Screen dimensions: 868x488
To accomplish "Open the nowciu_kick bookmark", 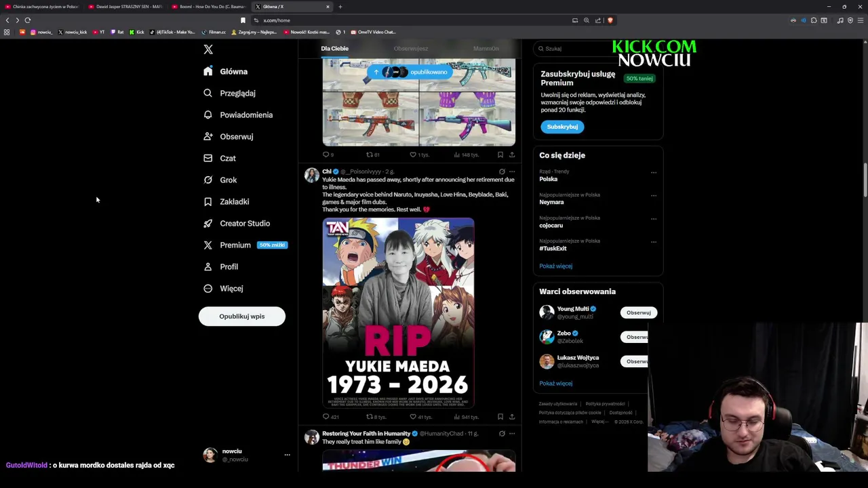I will click(73, 32).
